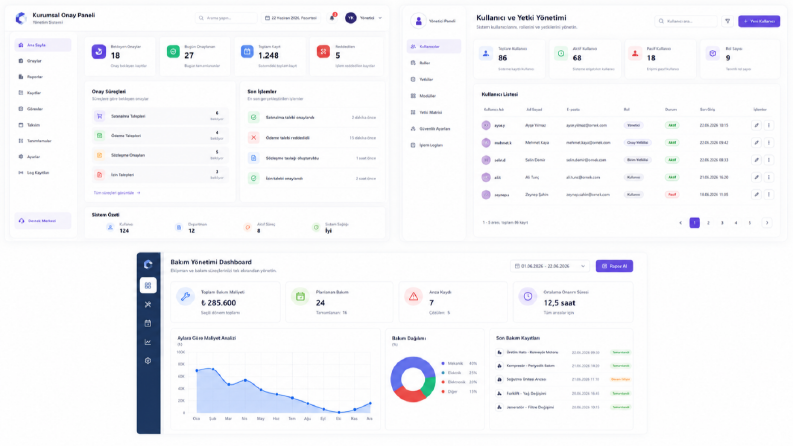Viewport: 793px width, 446px height.
Task: Open the calendar icon in dark sidebar
Action: pos(148,323)
